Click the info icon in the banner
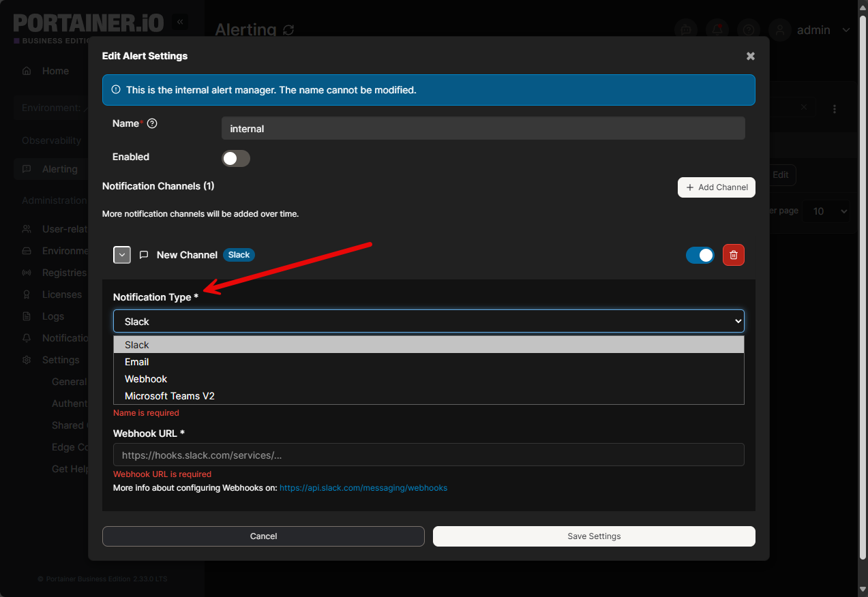Image resolution: width=868 pixels, height=597 pixels. [116, 90]
